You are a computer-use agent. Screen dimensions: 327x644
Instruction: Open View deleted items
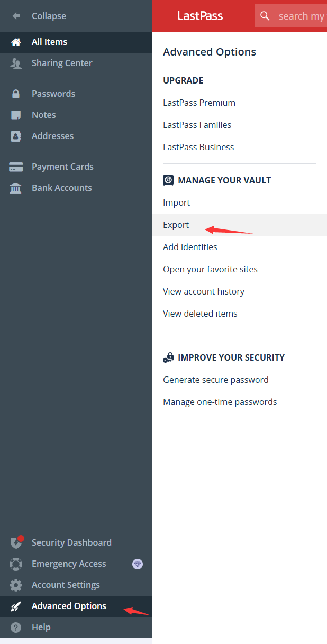pos(200,314)
